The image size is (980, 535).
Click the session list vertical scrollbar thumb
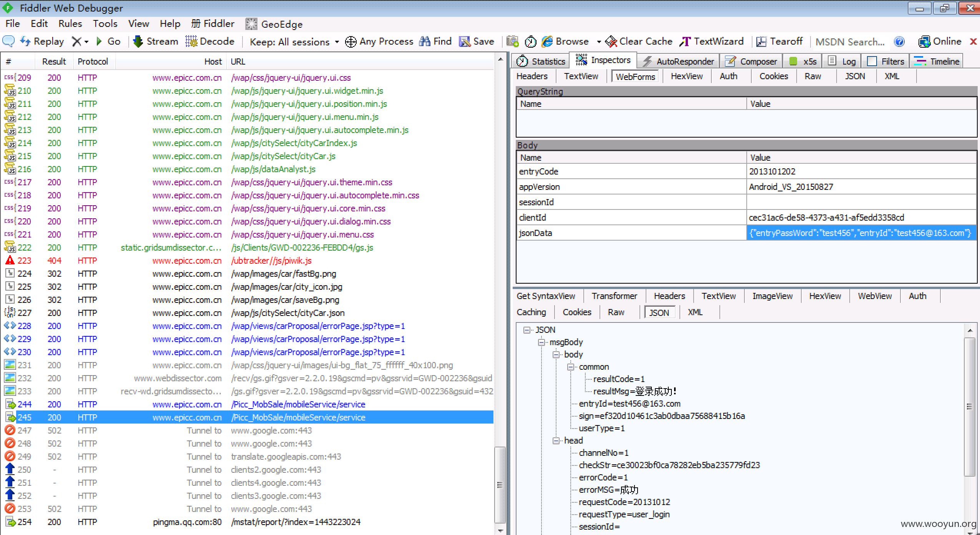(x=500, y=484)
